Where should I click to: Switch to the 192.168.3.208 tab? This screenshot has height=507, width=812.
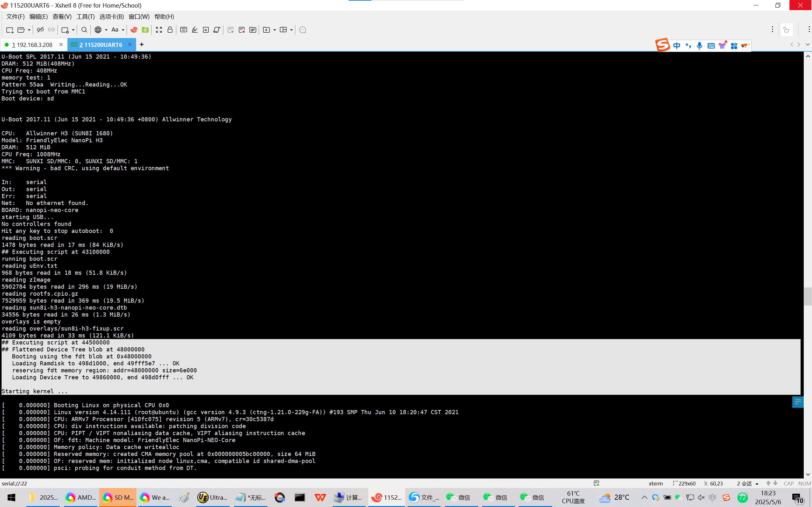32,45
